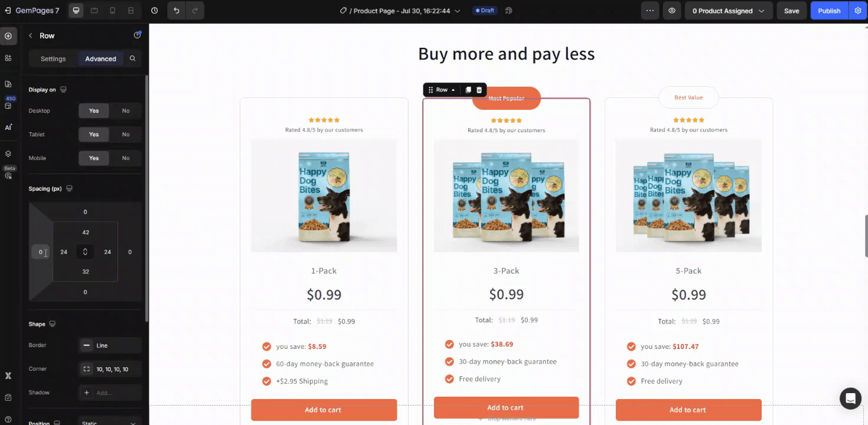The image size is (868, 425).
Task: Click the search icon in Row panel
Action: click(132, 58)
